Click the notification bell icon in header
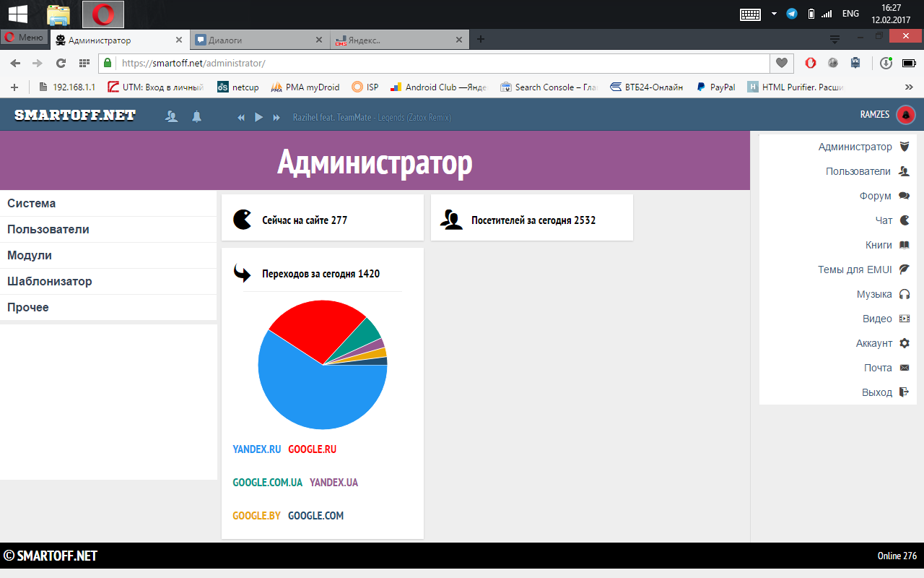Screen dimensions: 924x578 tap(196, 116)
